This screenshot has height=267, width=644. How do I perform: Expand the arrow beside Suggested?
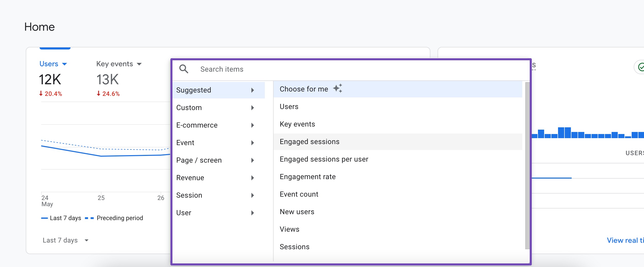tap(253, 90)
